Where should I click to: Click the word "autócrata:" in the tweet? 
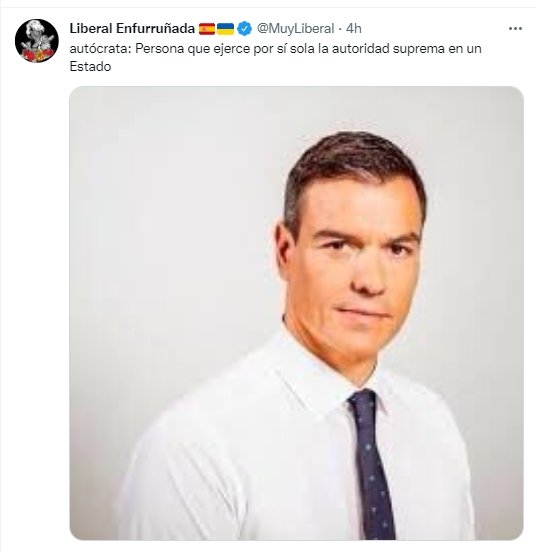point(100,49)
